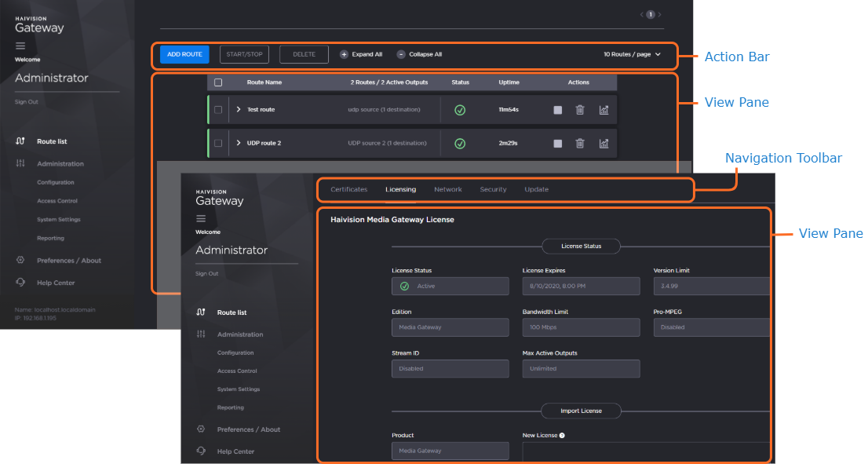Screen dimensions: 868x464
Task: Click the START/STOP button
Action: [244, 54]
